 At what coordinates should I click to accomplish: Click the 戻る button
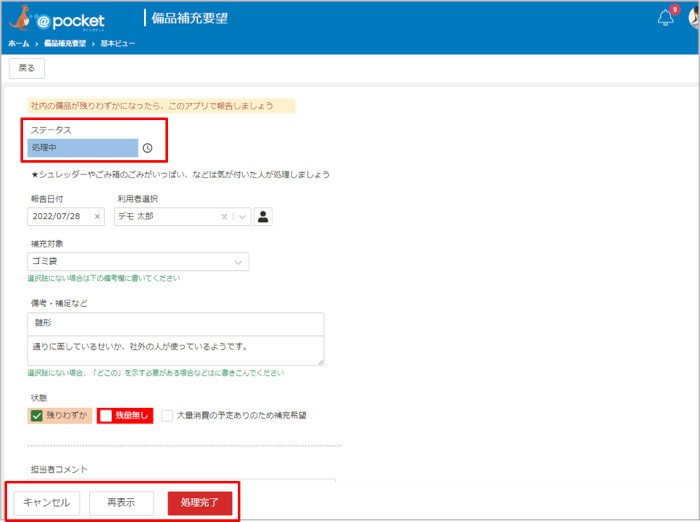point(27,68)
